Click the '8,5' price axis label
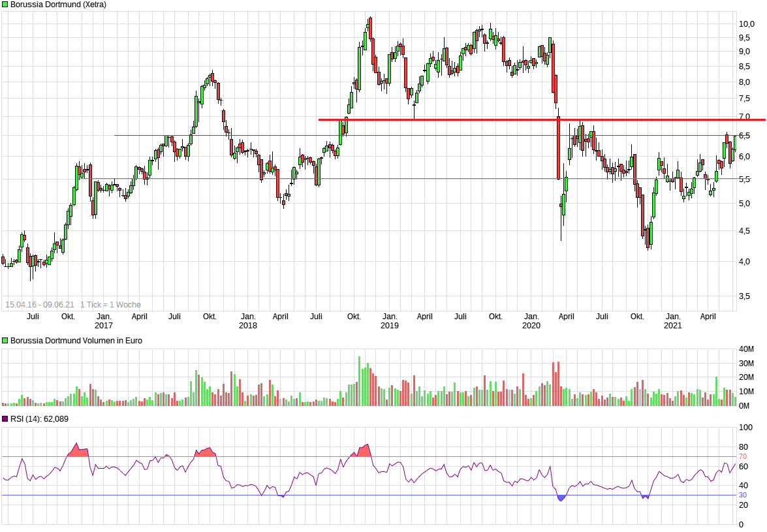The height and width of the screenshot is (532, 767). tap(745, 66)
